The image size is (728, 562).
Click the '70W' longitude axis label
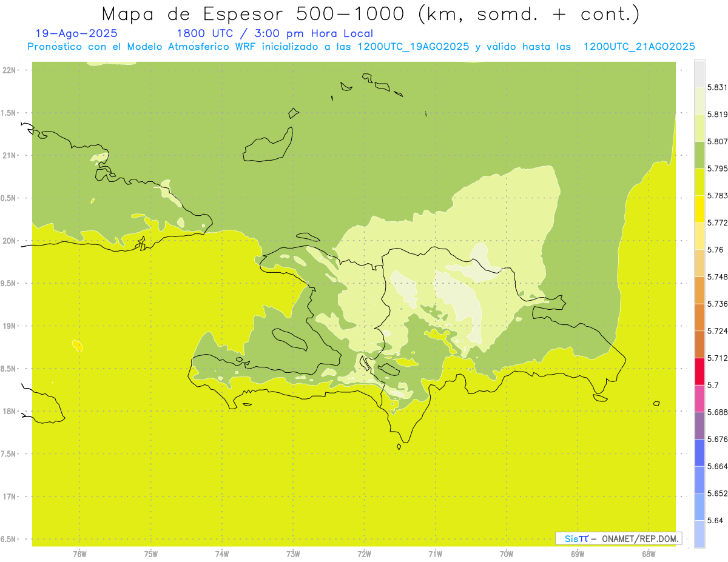click(507, 554)
